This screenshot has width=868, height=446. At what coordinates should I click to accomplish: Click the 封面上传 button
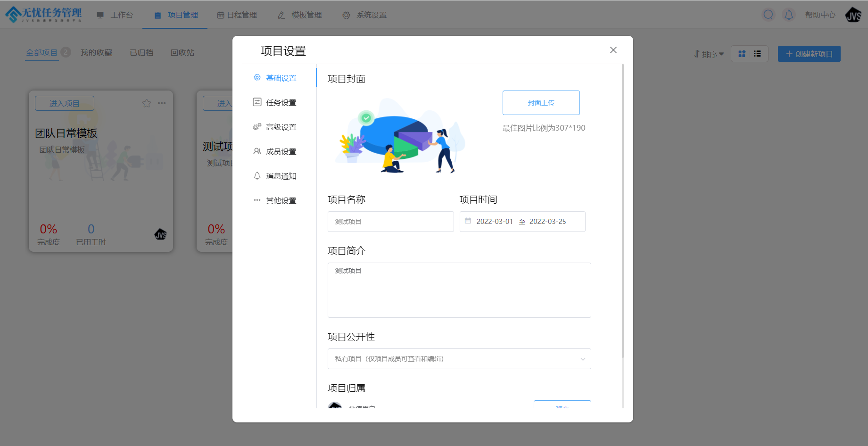point(541,103)
